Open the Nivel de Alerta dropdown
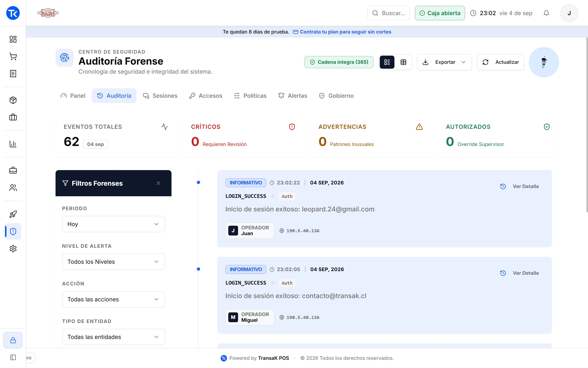 pos(114,262)
